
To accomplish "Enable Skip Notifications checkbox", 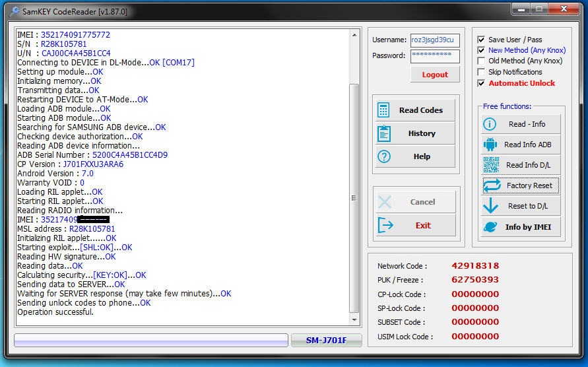I will (481, 72).
